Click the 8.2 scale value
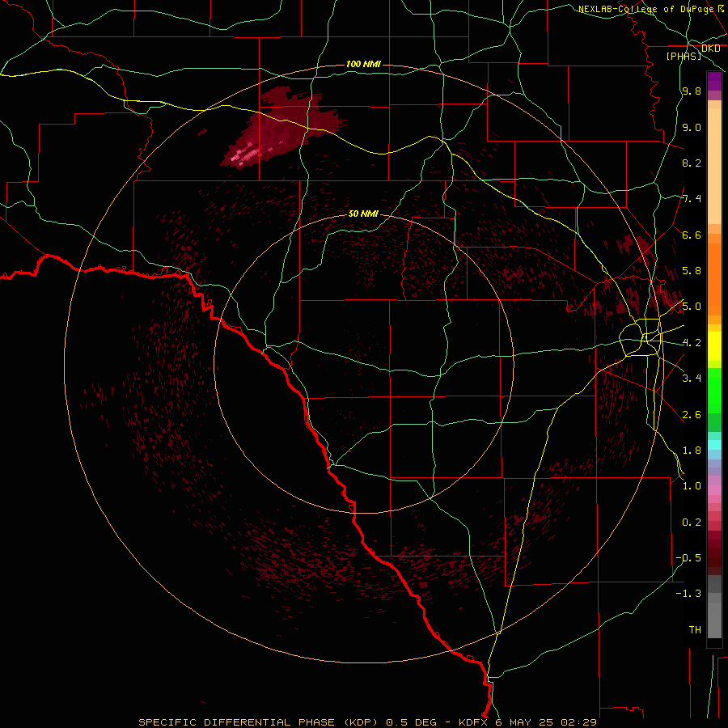Screen dimensions: 728x728 tap(692, 163)
